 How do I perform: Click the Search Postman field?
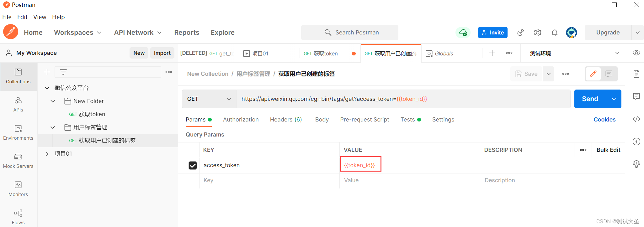pos(350,33)
